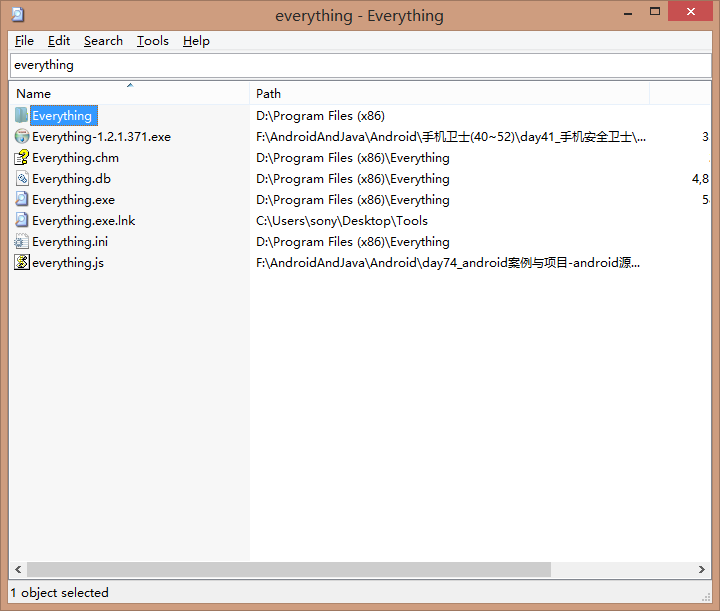Click the resize grip in the status bar corner
The image size is (720, 611).
706,597
